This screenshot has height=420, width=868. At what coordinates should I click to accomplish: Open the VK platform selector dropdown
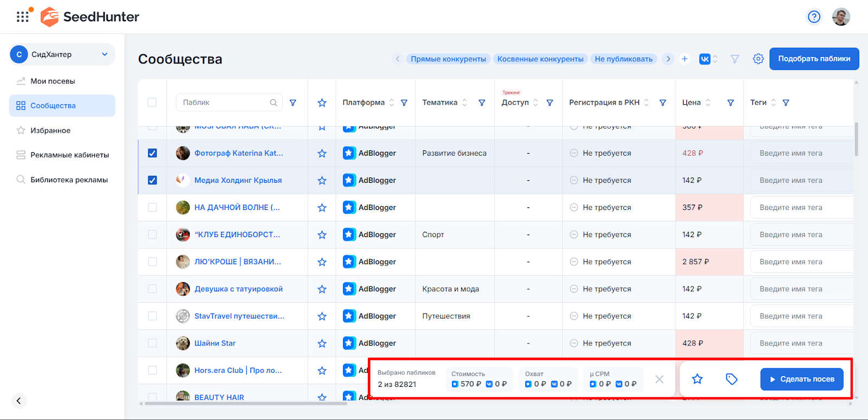pos(708,59)
